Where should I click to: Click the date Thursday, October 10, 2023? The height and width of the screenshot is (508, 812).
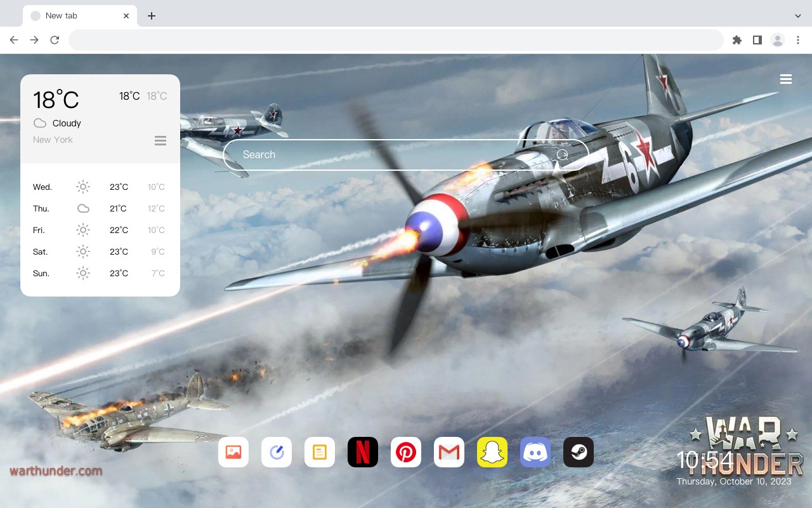click(x=734, y=481)
